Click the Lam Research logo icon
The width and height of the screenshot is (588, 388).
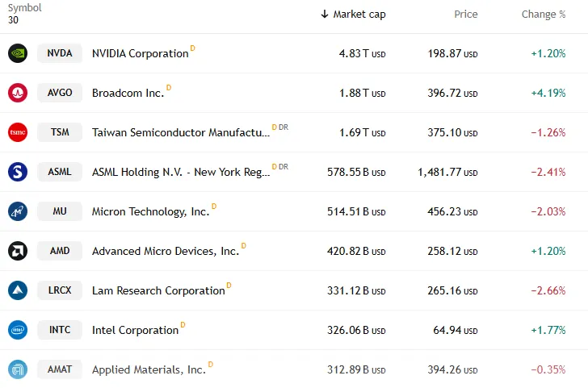coord(18,290)
